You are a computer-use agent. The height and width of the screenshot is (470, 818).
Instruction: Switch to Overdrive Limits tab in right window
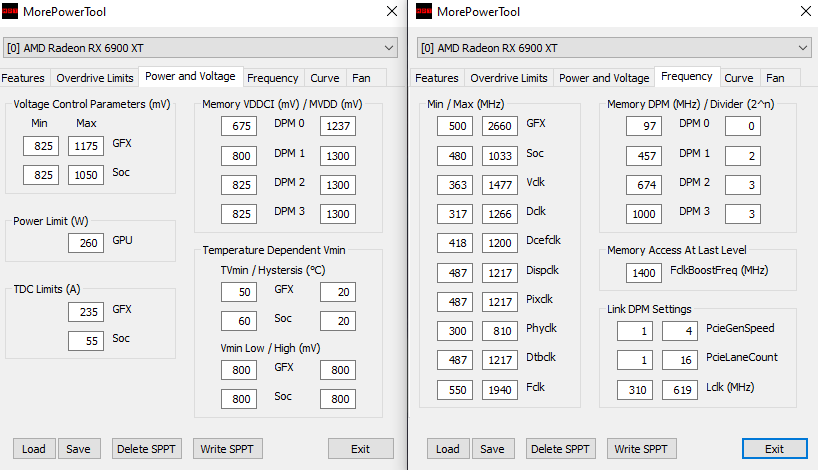(509, 78)
